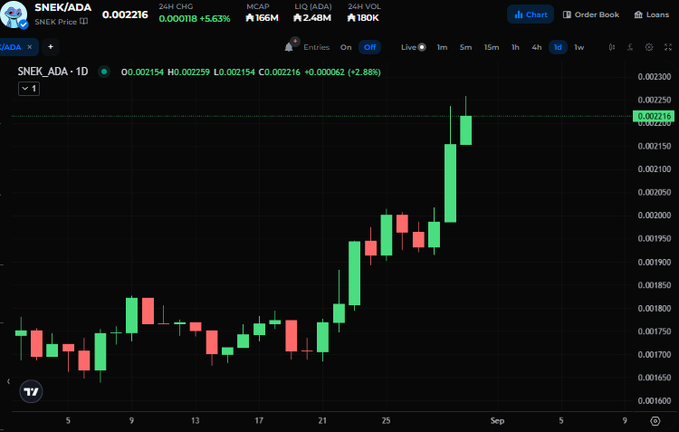
Task: Click the MCAP value 166M
Action: coord(262,18)
